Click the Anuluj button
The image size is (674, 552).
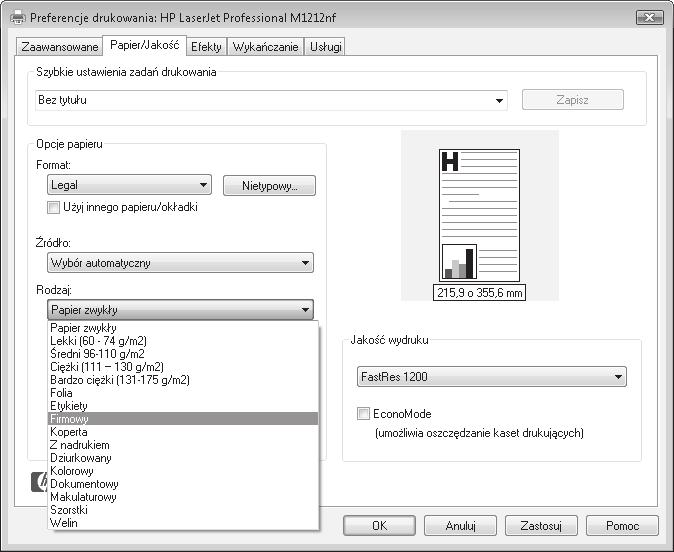tap(460, 526)
